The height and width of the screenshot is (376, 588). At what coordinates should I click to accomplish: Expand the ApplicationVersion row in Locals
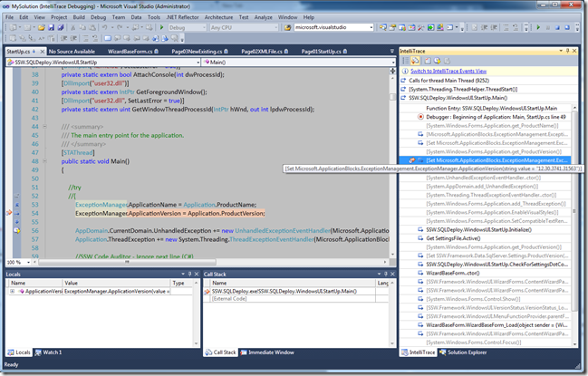pos(13,291)
